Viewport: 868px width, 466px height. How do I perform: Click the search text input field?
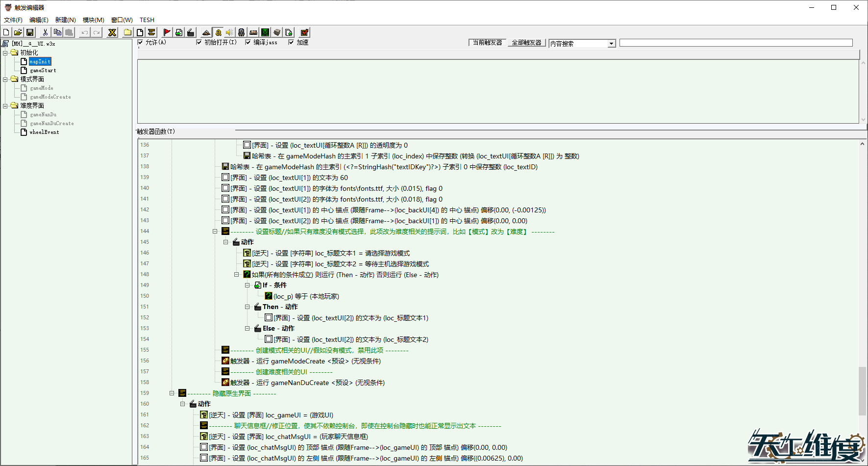736,43
